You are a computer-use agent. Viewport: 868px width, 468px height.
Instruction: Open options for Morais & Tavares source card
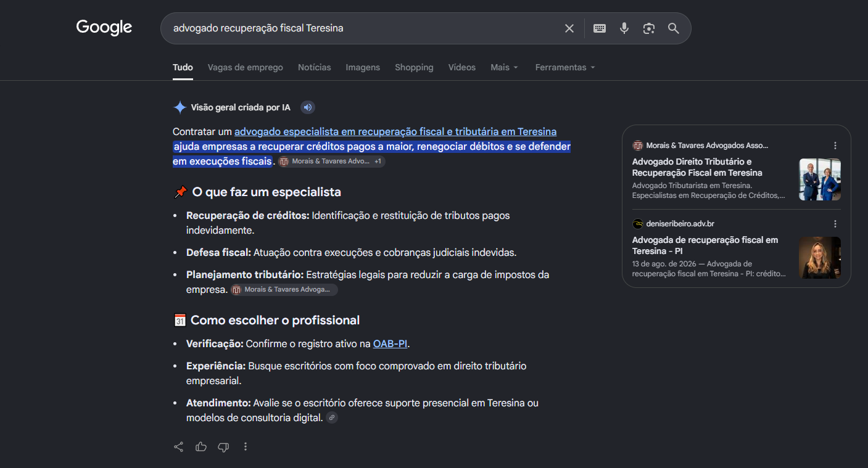(x=835, y=146)
